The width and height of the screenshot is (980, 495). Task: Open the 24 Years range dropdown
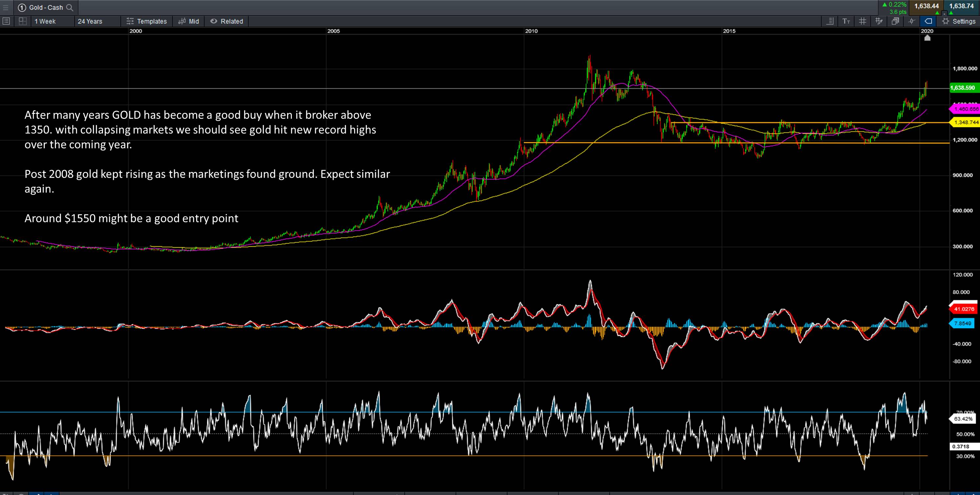pyautogui.click(x=90, y=21)
